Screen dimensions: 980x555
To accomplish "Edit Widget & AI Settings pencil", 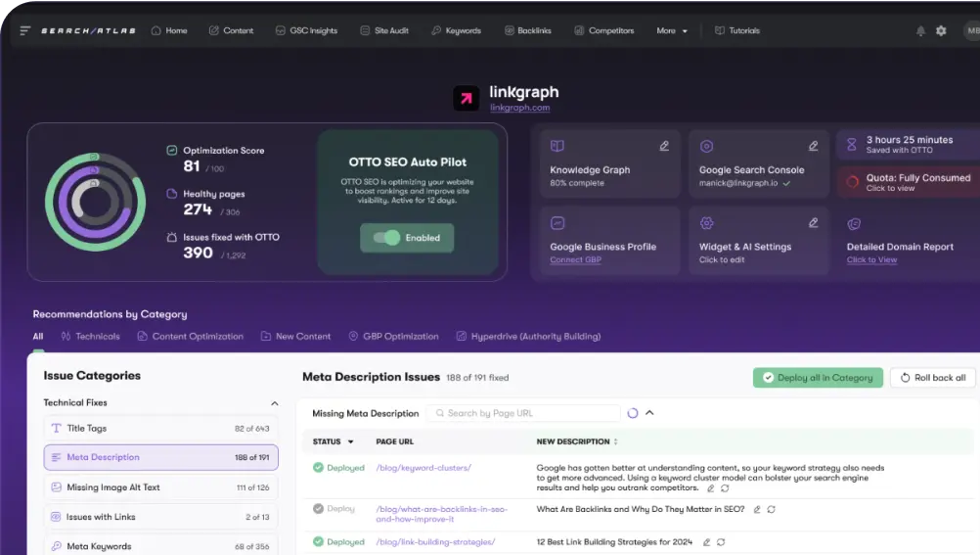I will pos(813,223).
